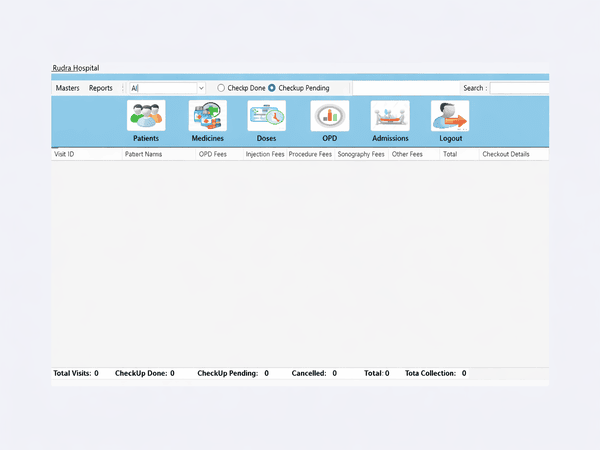Open the Medicines icon
Image resolution: width=600 pixels, height=450 pixels.
207,117
